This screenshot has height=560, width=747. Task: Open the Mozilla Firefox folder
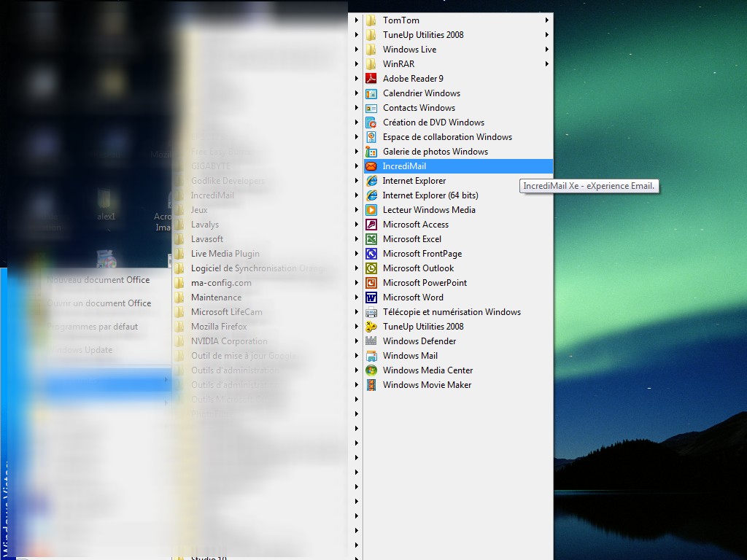tap(219, 327)
